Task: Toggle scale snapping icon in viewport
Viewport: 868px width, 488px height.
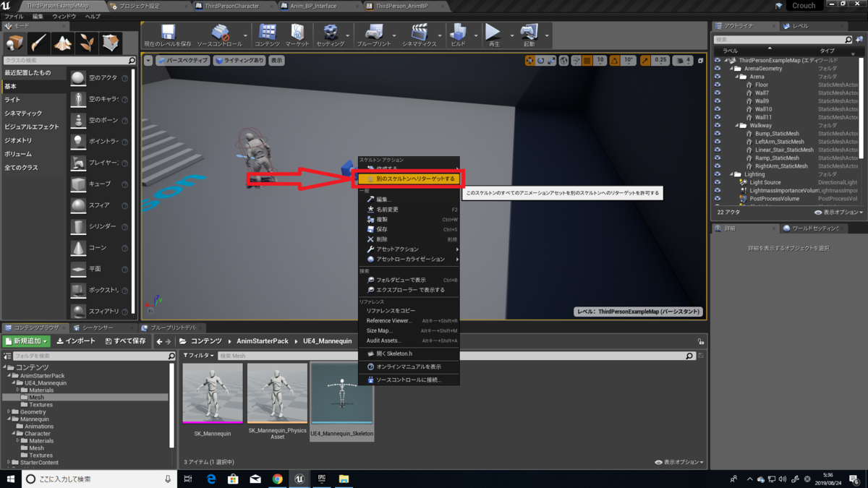Action: (x=644, y=61)
